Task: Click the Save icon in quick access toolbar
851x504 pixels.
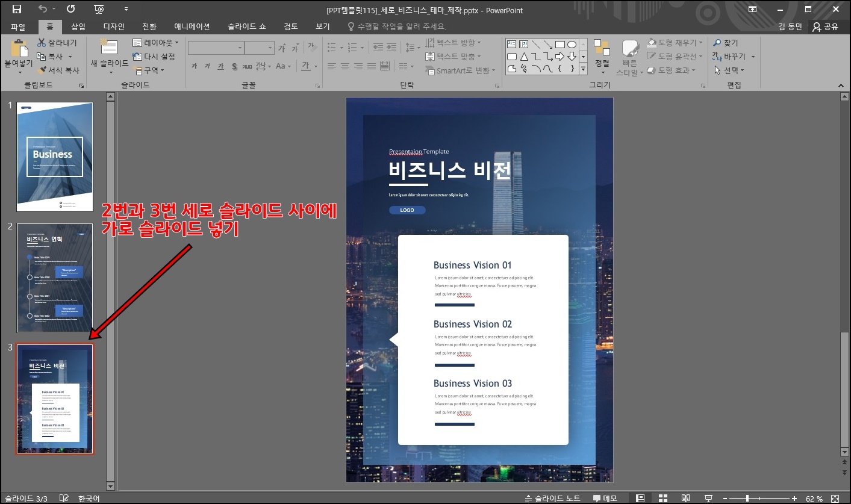Action: (17, 9)
